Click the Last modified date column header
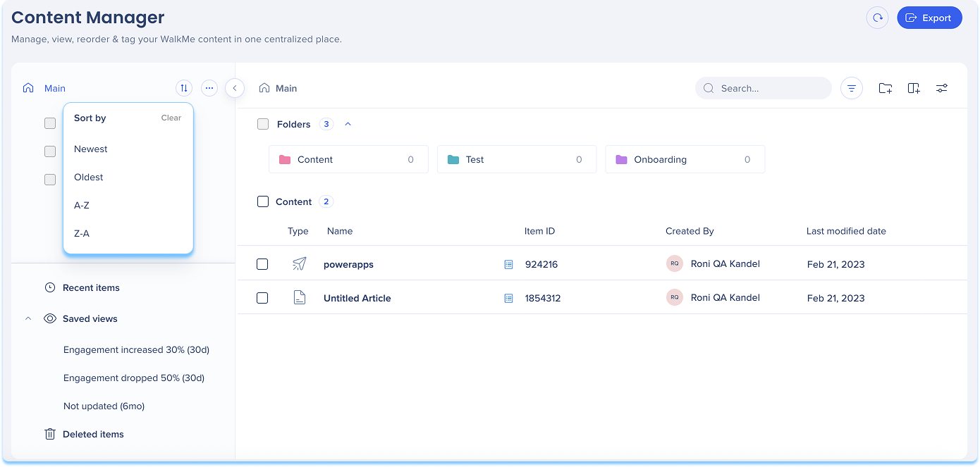The width and height of the screenshot is (980, 467). point(846,231)
